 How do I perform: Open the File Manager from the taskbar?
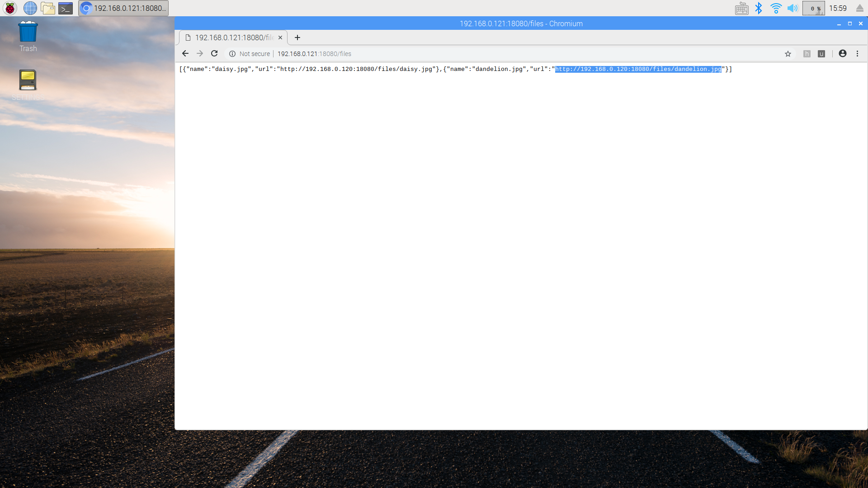pyautogui.click(x=47, y=8)
